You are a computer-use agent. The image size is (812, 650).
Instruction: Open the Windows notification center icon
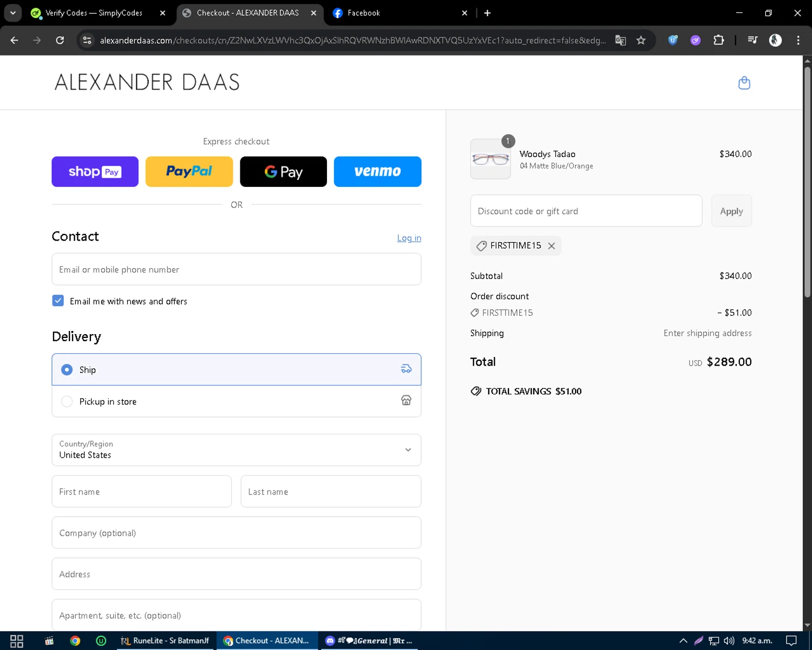tap(791, 641)
